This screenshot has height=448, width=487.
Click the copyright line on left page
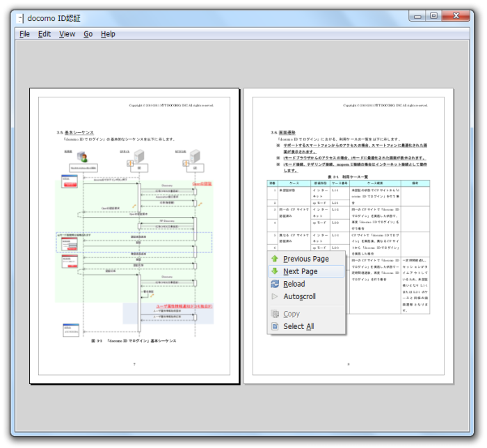click(x=171, y=106)
